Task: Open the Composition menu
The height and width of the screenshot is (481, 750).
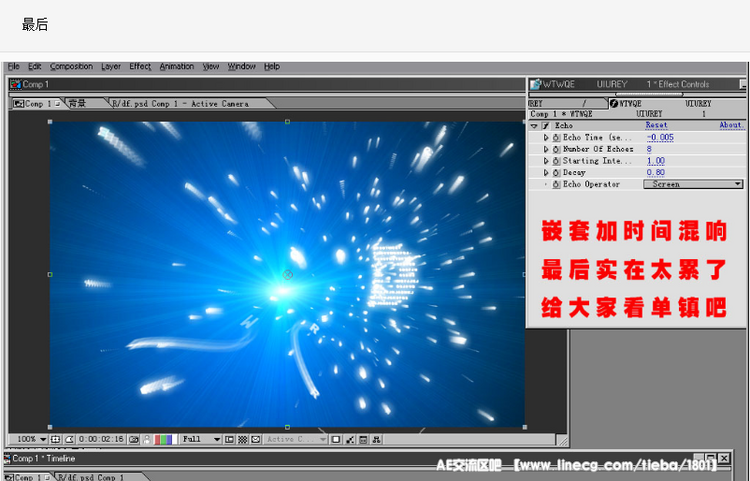Action: coord(71,66)
